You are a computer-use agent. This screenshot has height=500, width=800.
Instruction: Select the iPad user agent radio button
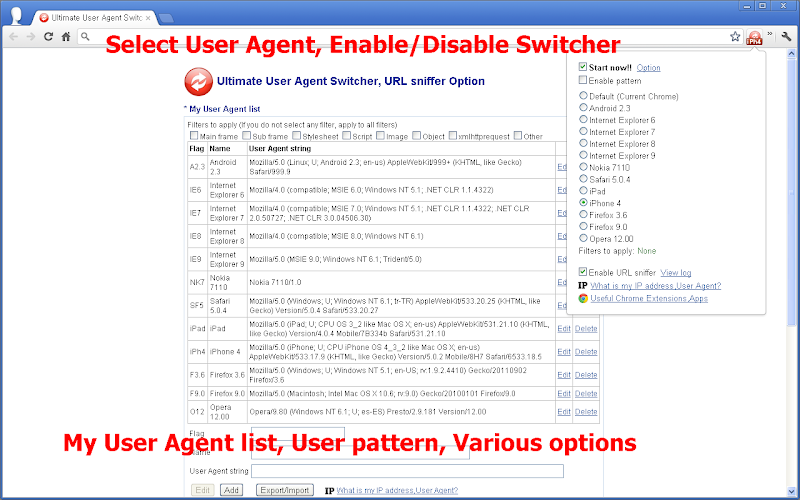click(583, 190)
